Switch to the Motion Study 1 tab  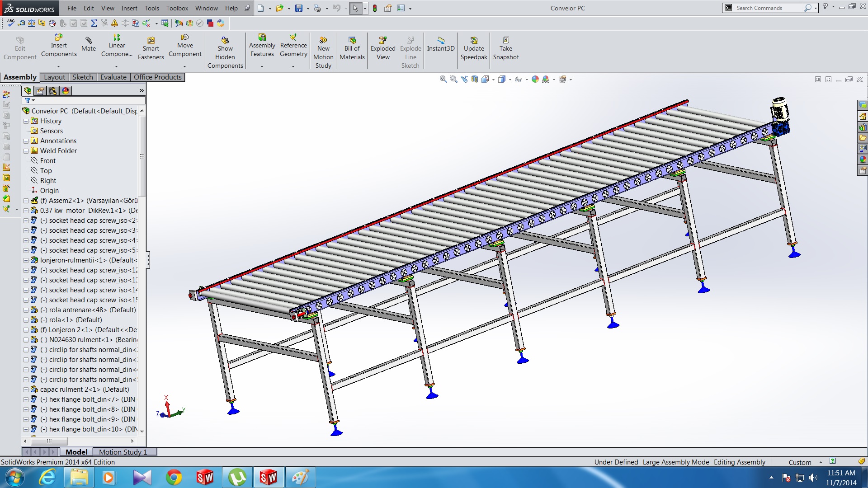point(123,452)
